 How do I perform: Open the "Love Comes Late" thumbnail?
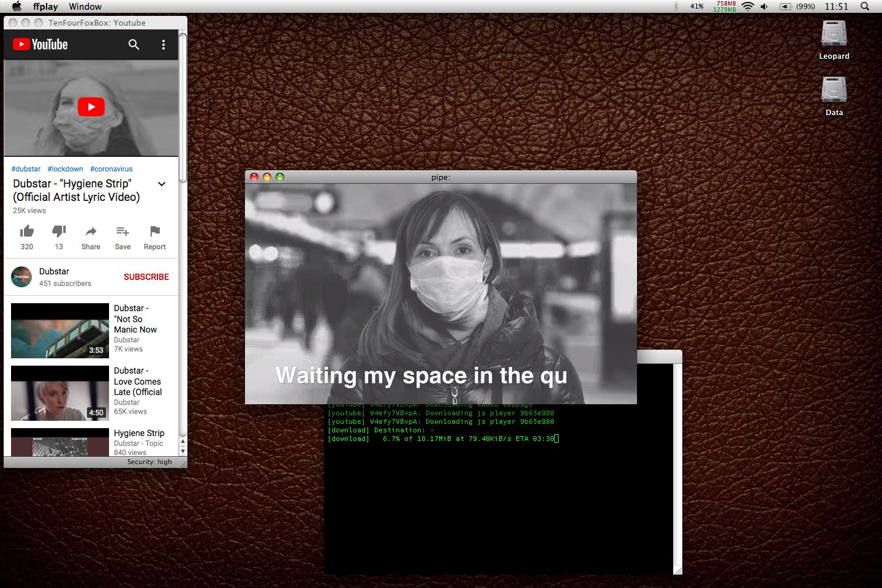[x=60, y=393]
